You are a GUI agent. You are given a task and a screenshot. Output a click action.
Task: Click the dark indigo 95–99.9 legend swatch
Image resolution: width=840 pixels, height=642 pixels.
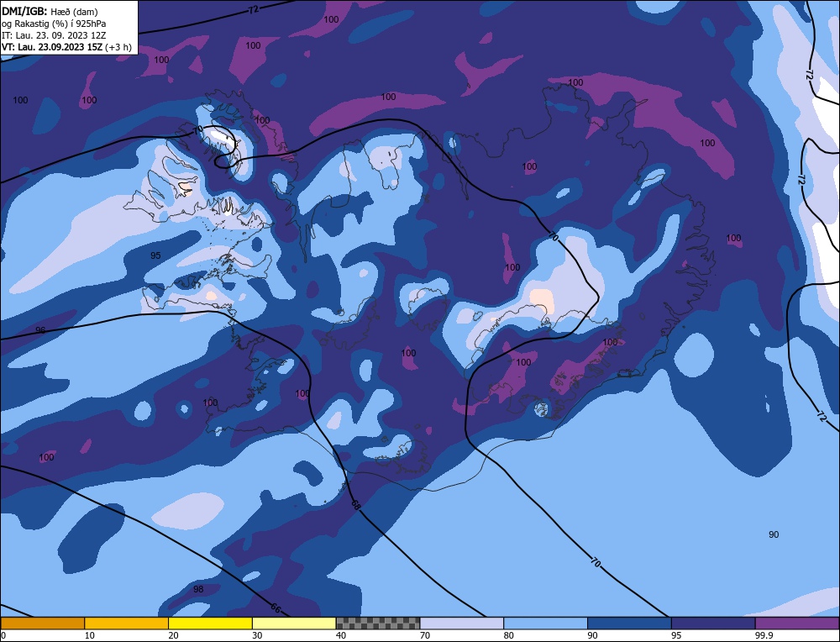tap(713, 624)
